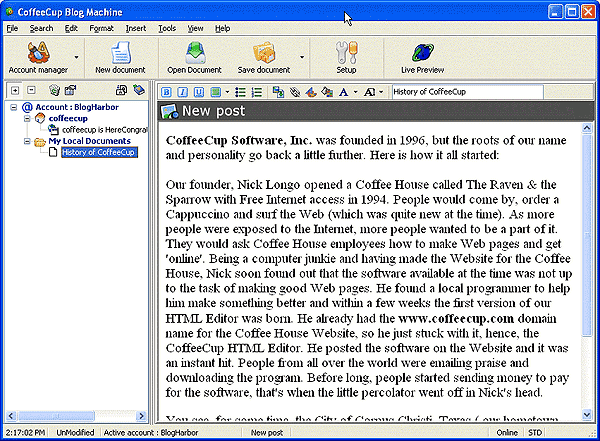Collapse the Account : BlogHarbor node
Viewport: 600px width, 441px height.
pos(14,107)
